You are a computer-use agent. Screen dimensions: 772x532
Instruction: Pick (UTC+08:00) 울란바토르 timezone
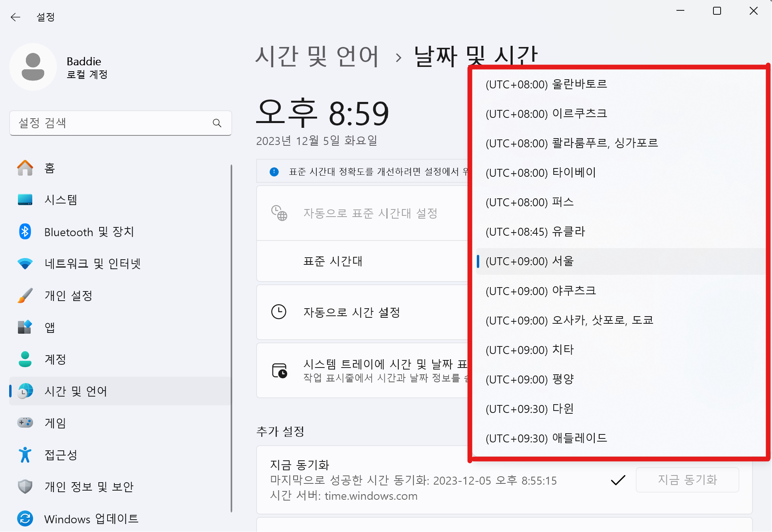(546, 84)
